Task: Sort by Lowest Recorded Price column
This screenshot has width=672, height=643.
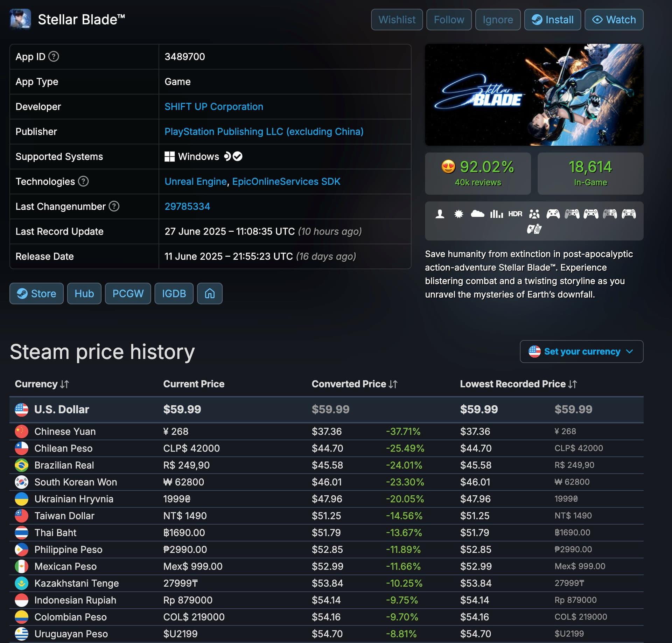Action: coord(518,384)
